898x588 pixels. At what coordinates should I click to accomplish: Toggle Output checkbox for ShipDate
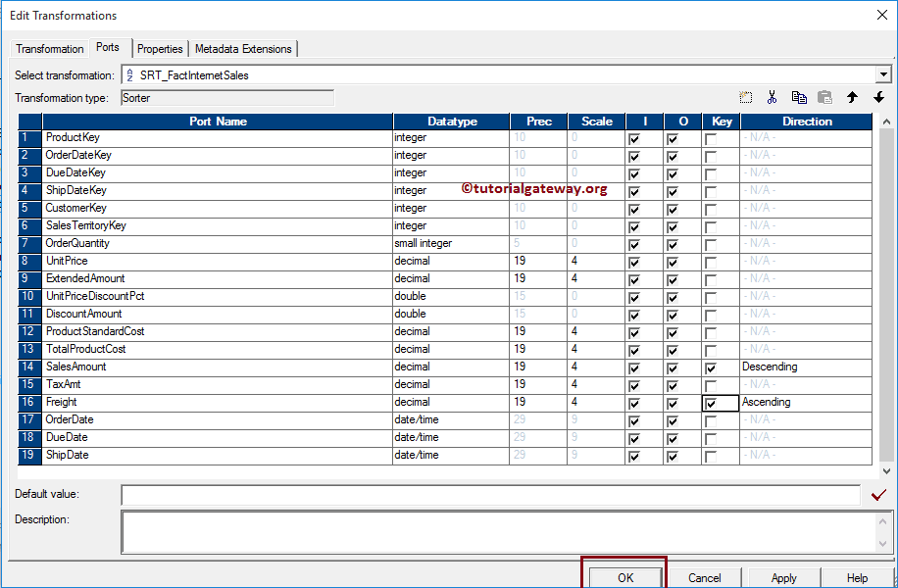tap(673, 457)
